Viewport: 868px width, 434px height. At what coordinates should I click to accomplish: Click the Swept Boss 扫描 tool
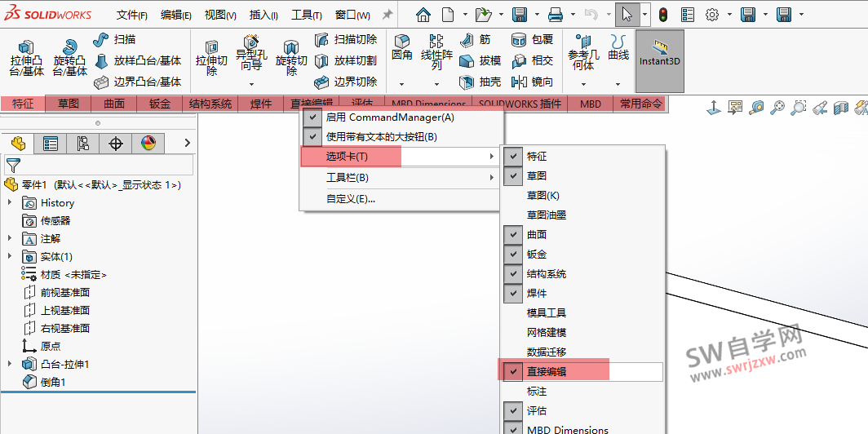[114, 40]
